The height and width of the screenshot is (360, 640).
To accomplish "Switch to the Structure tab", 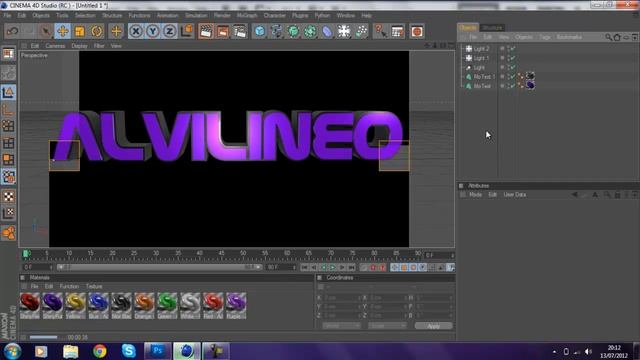I will (x=492, y=27).
